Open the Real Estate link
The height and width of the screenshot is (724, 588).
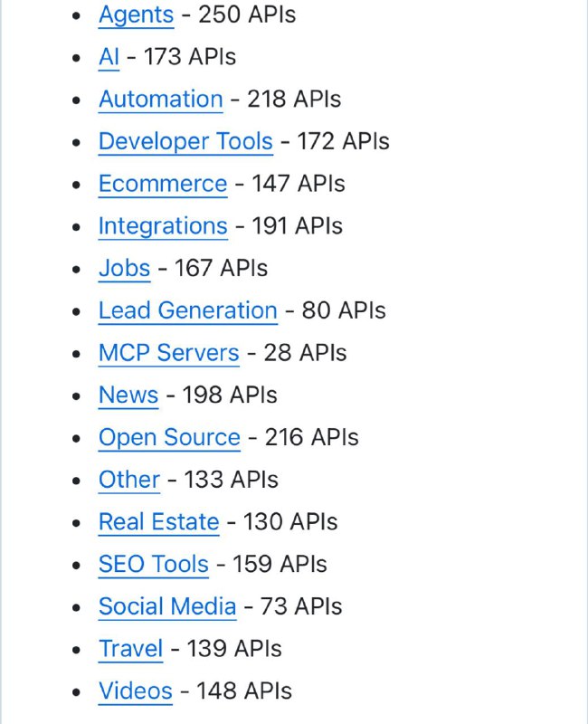tap(158, 522)
